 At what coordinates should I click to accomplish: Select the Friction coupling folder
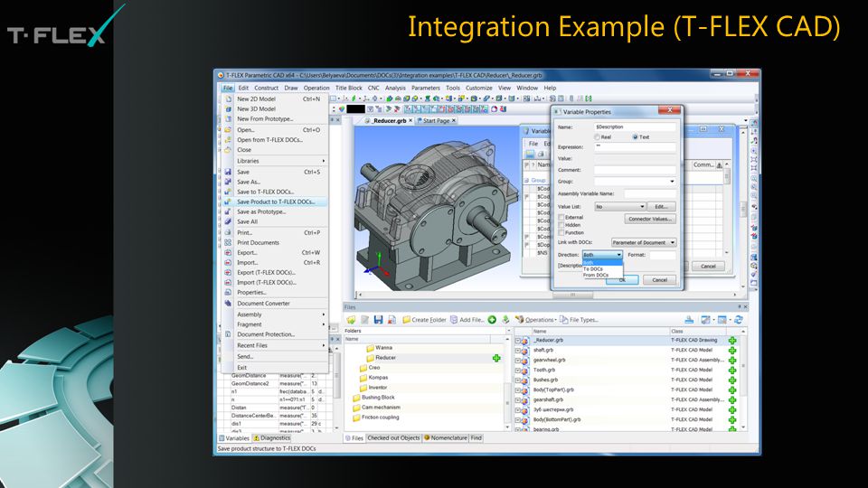(375, 418)
